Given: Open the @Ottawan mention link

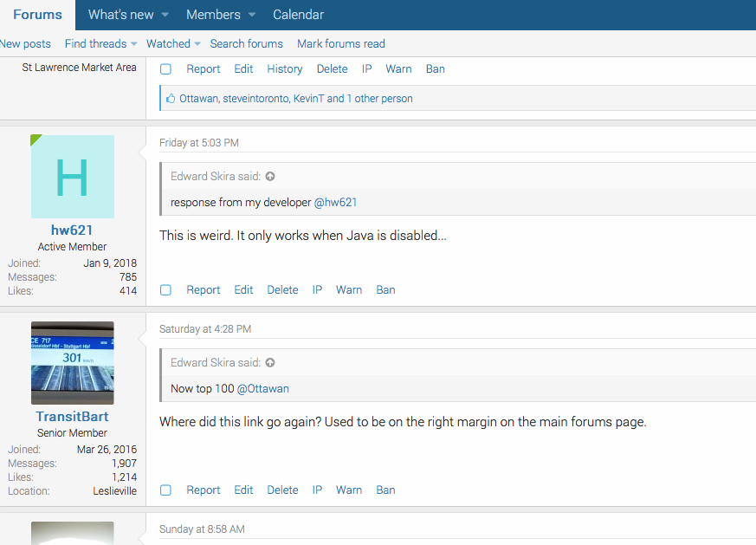Looking at the screenshot, I should click(262, 389).
